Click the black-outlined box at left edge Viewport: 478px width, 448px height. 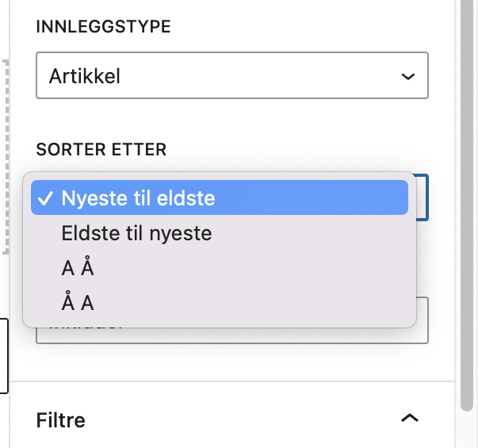4,355
